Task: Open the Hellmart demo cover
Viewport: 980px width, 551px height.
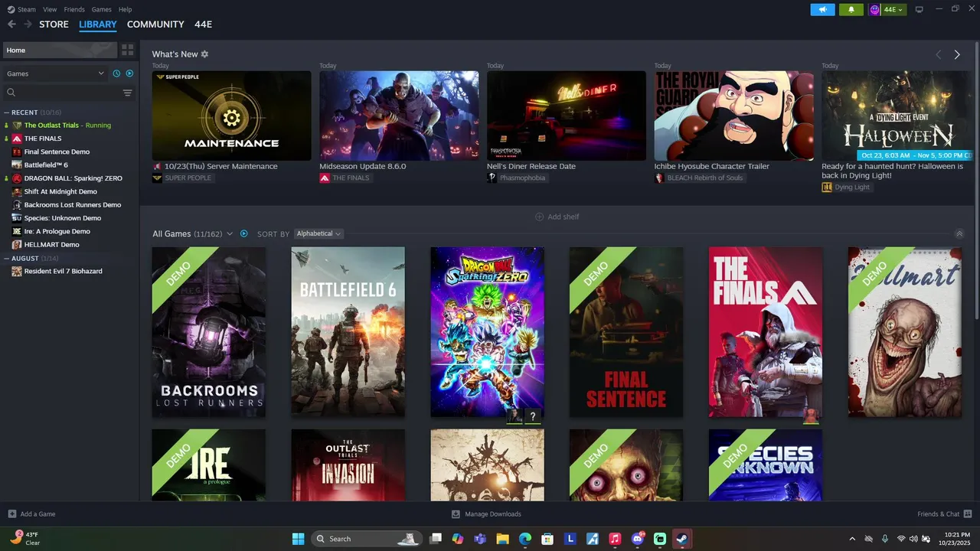Action: [905, 332]
